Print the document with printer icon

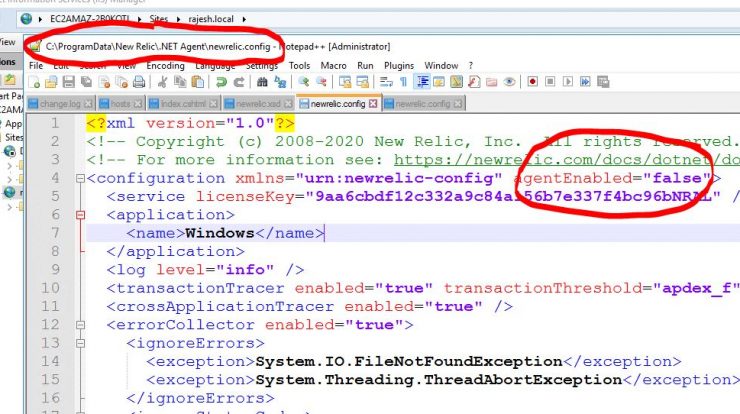coord(139,82)
